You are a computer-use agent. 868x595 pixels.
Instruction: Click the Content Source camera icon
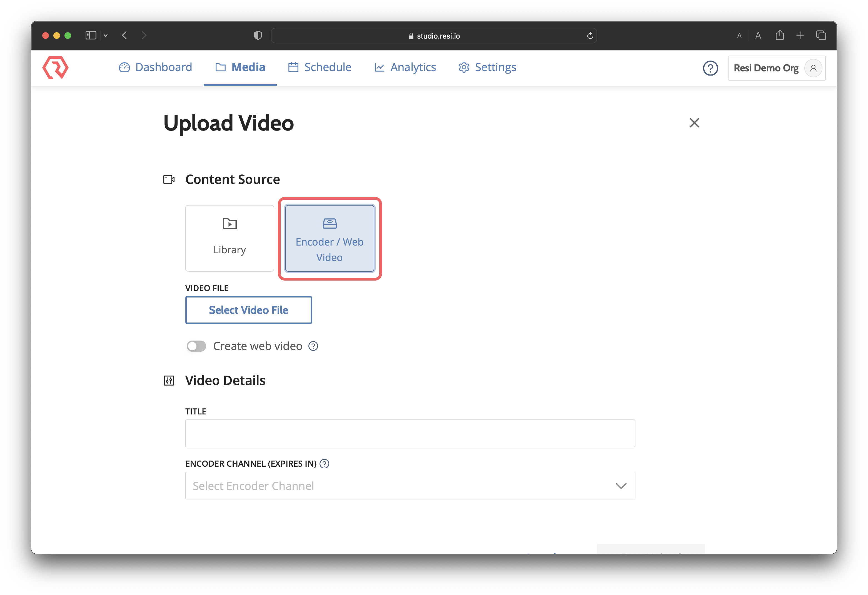pyautogui.click(x=169, y=179)
